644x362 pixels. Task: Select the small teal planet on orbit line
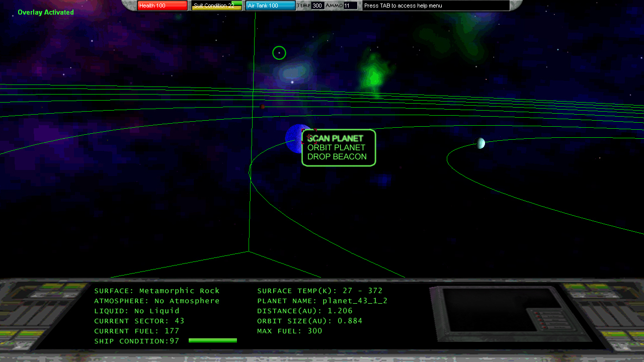(481, 143)
